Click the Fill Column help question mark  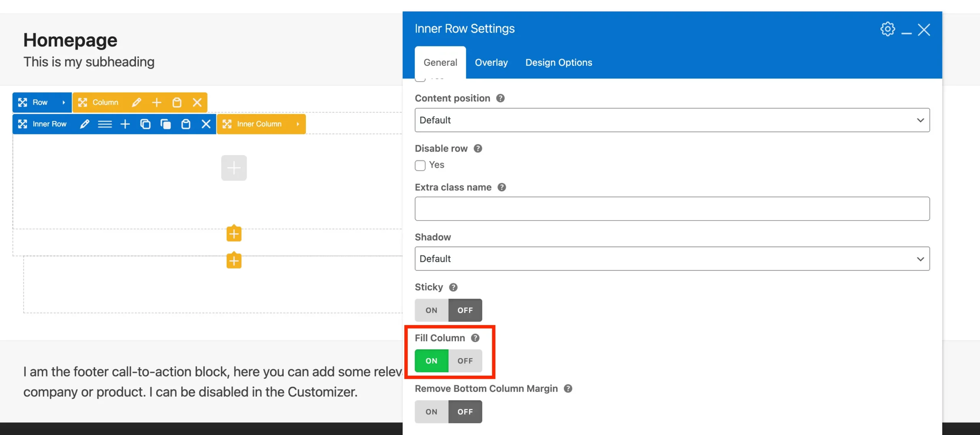475,338
